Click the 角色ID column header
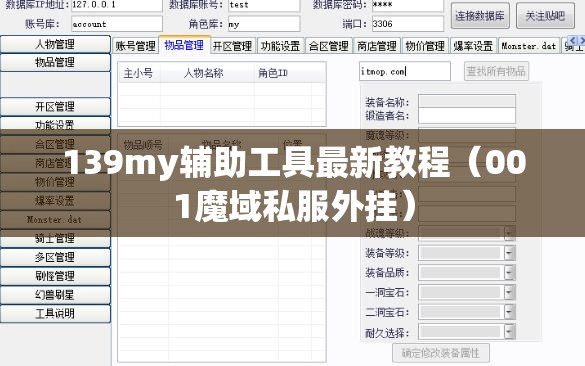This screenshot has height=366, width=585. [x=282, y=73]
